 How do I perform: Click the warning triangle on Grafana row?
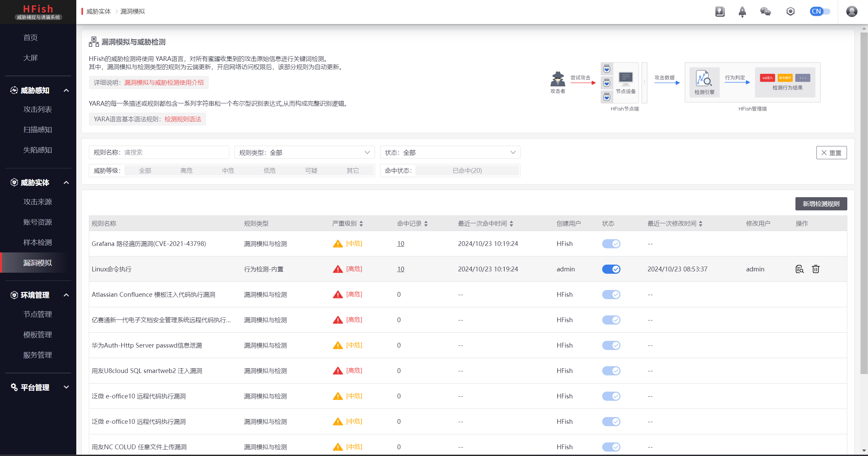click(x=338, y=244)
